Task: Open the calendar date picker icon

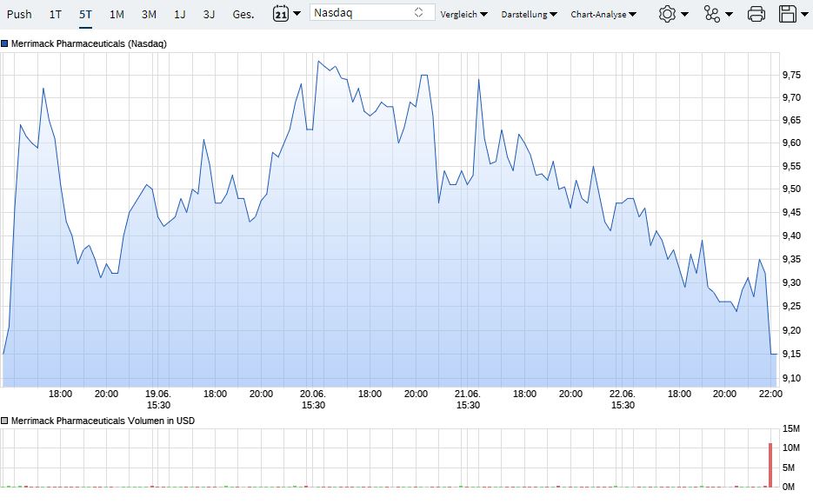Action: tap(281, 13)
